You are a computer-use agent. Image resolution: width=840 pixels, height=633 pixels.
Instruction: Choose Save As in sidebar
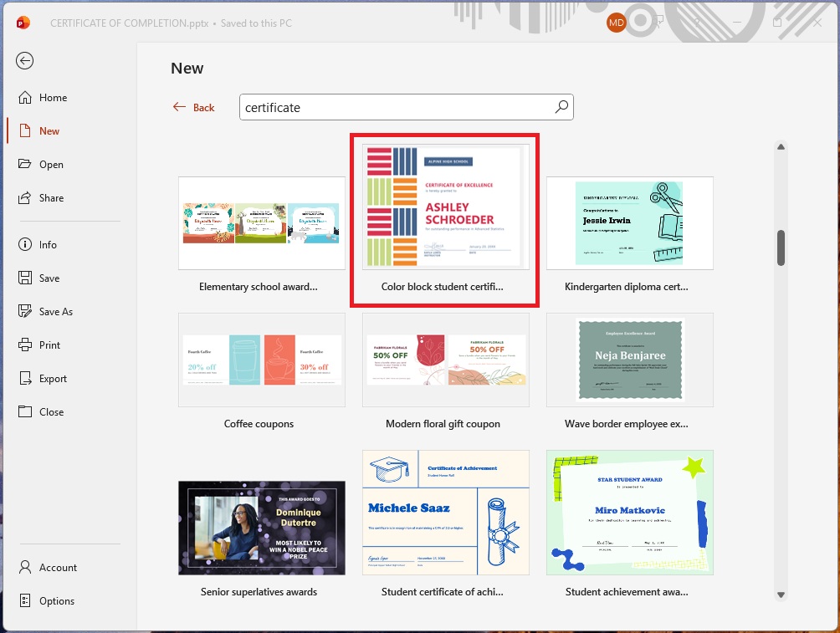(x=55, y=312)
